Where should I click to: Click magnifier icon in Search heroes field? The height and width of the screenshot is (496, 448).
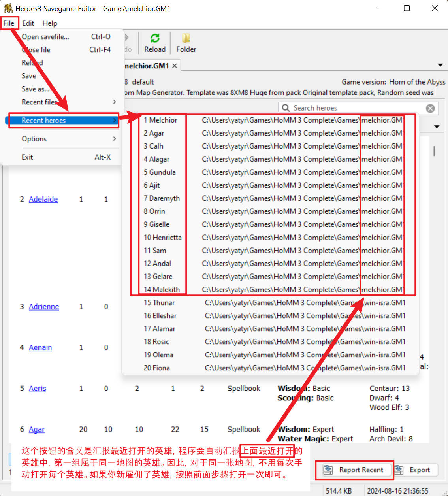click(286, 108)
